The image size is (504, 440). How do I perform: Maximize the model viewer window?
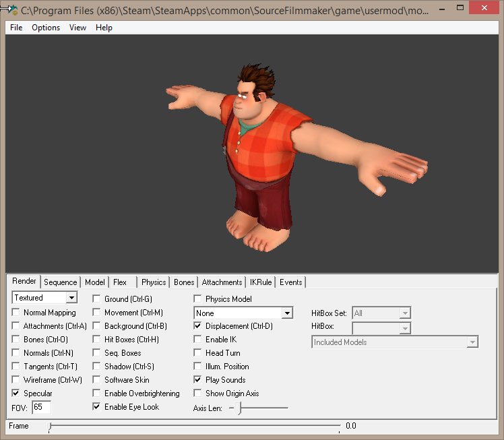point(460,8)
